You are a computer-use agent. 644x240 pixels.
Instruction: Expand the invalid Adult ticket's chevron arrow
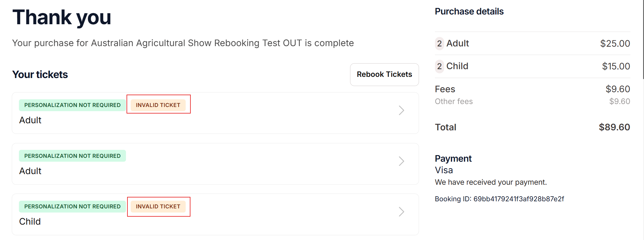point(401,111)
